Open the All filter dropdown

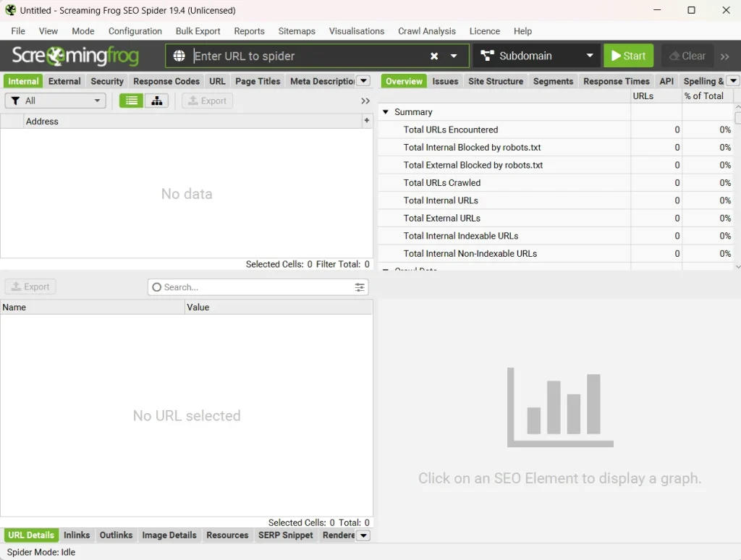(55, 101)
